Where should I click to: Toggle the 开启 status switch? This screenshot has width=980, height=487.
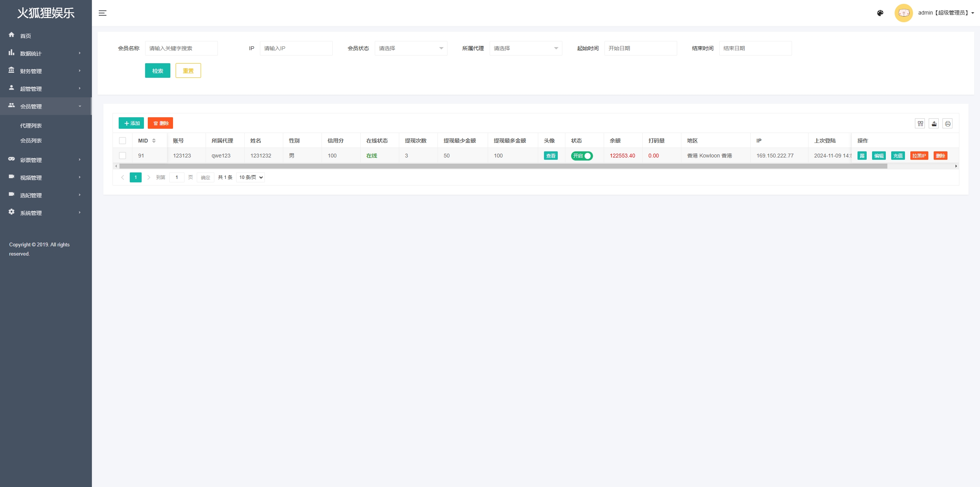pyautogui.click(x=581, y=156)
